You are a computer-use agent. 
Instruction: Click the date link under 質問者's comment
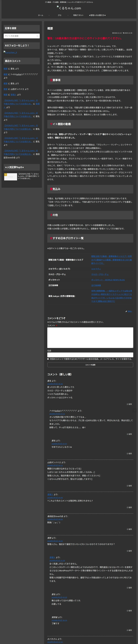pyautogui.click(x=59, y=620)
